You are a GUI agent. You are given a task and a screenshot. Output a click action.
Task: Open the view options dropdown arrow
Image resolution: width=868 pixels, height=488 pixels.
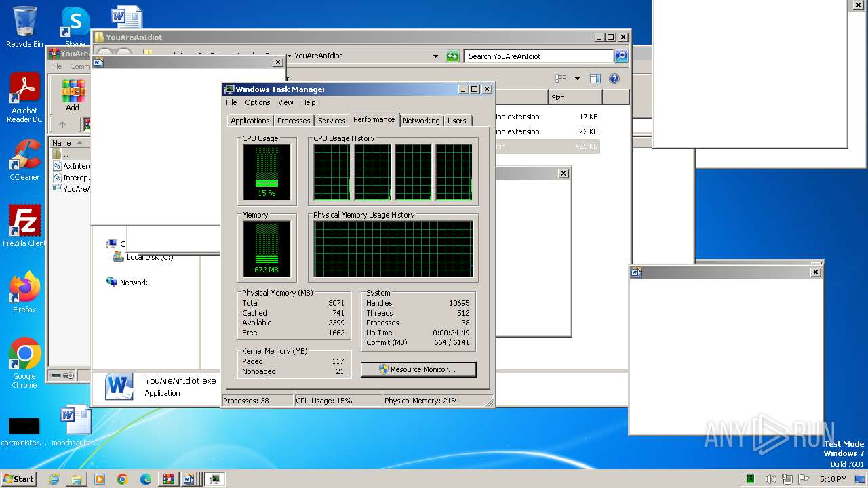click(x=577, y=79)
